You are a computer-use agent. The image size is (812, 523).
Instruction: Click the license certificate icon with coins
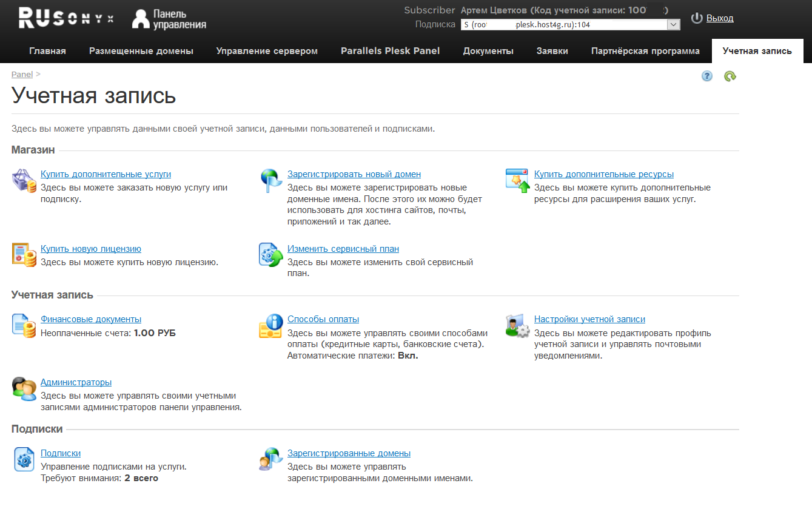[24, 254]
